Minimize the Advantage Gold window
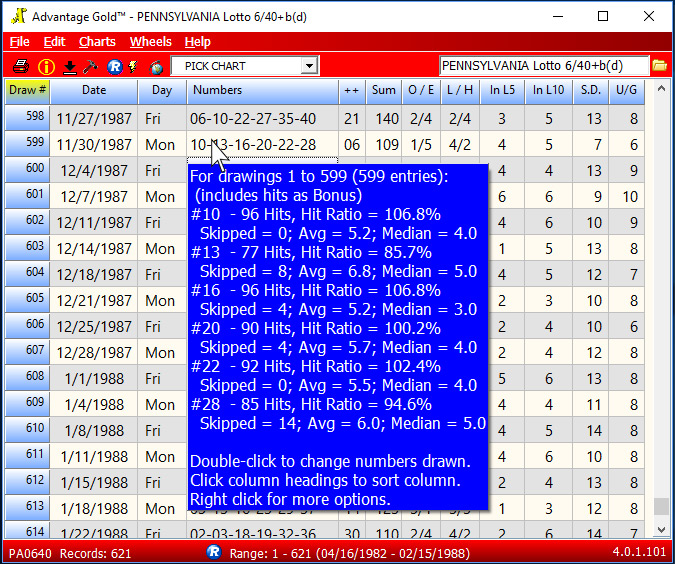675x564 pixels. point(558,16)
